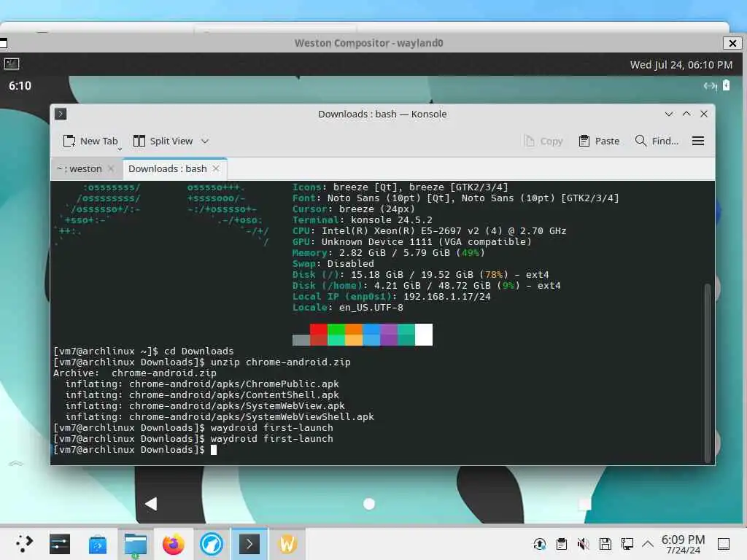
Task: Close the '~ : weston' tab
Action: coord(111,168)
